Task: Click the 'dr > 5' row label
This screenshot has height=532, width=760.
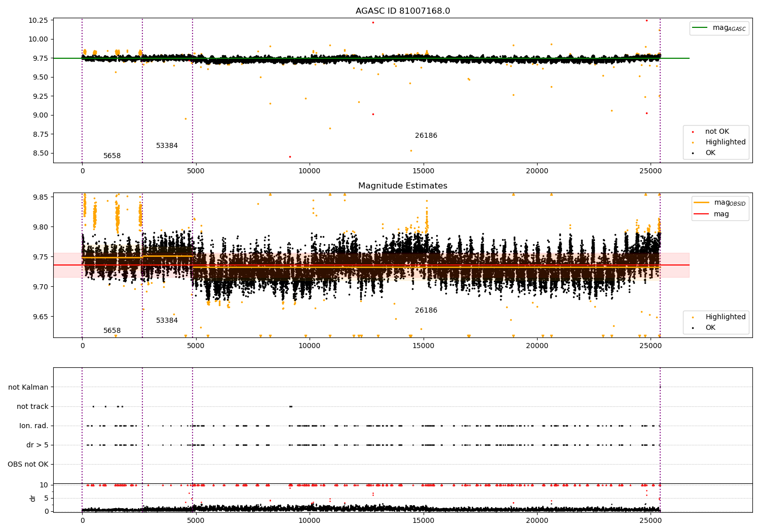Action: point(37,445)
